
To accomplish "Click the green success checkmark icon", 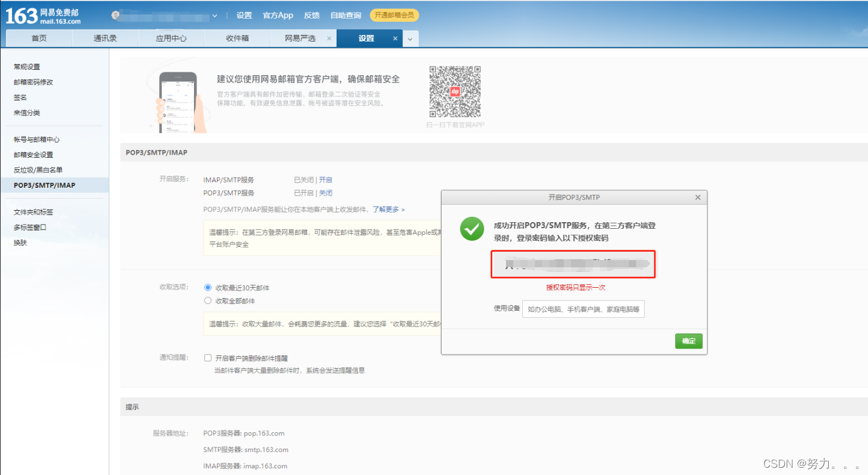I will (x=472, y=229).
